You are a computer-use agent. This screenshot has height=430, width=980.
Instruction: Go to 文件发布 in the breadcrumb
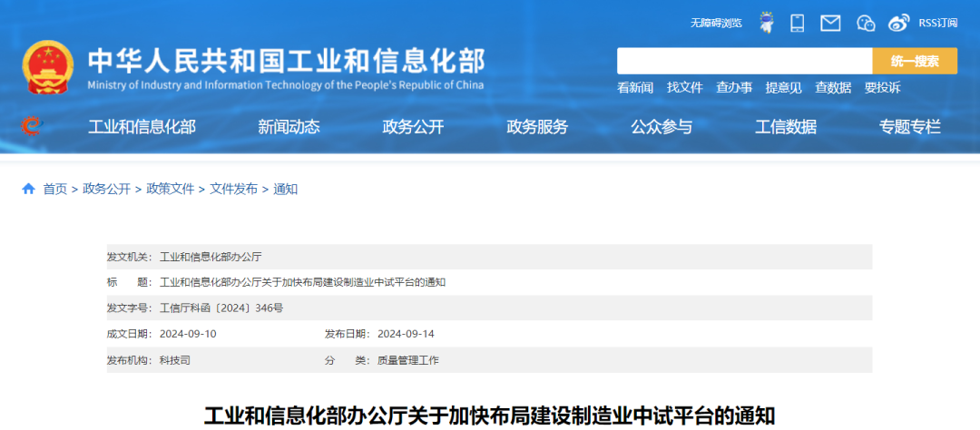point(234,189)
